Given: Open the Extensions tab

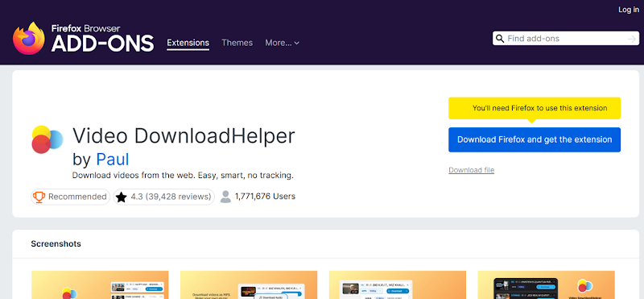Looking at the screenshot, I should [x=188, y=43].
